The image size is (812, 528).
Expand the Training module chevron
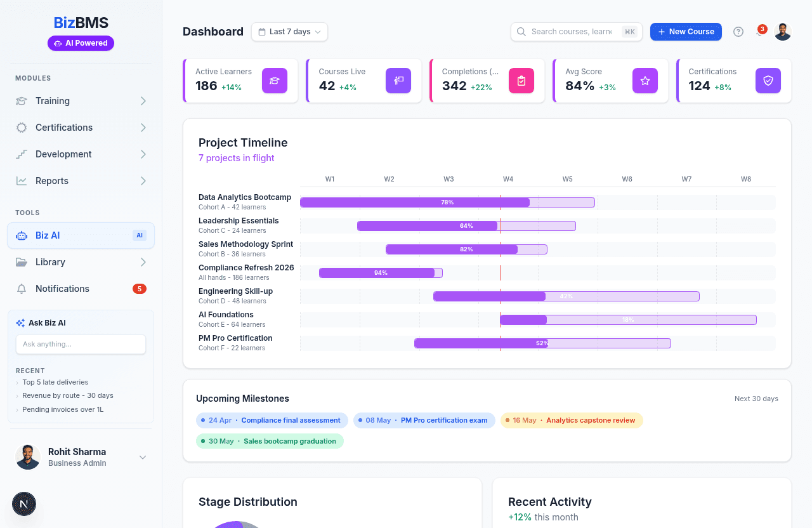coord(143,101)
